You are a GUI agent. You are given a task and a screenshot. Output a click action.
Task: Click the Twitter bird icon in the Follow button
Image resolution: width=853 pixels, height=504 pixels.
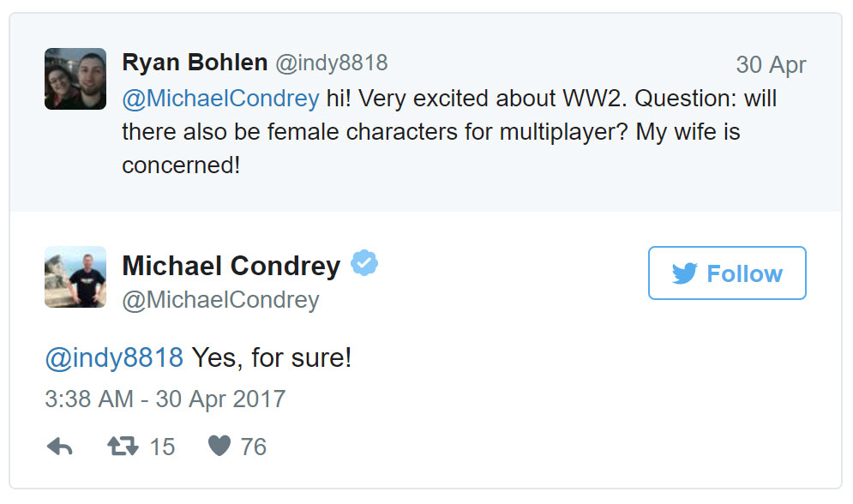[684, 273]
